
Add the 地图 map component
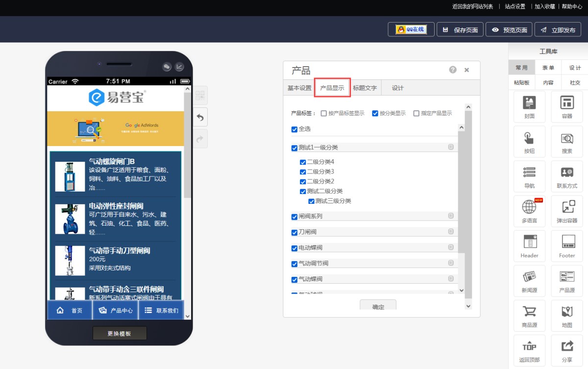tap(567, 315)
